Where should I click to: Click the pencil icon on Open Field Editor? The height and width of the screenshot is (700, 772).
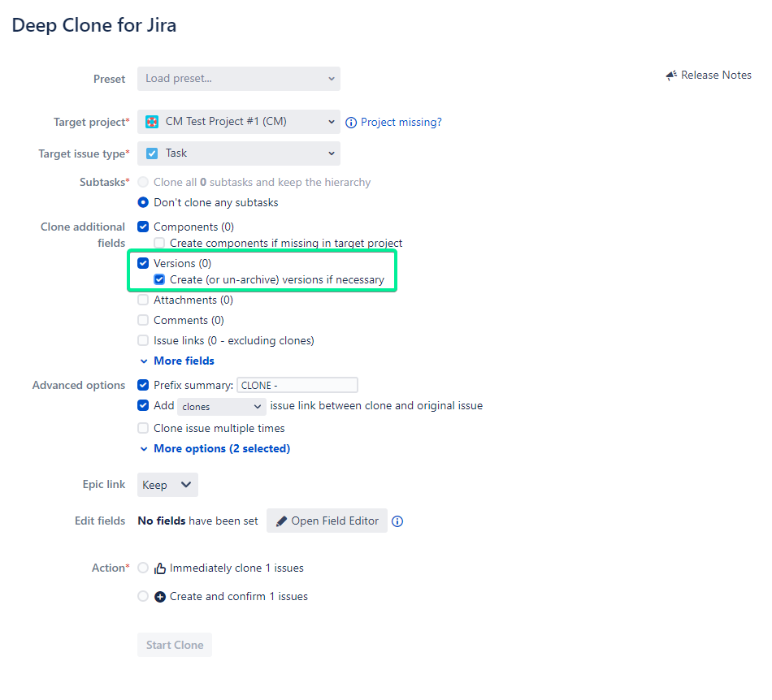(281, 521)
